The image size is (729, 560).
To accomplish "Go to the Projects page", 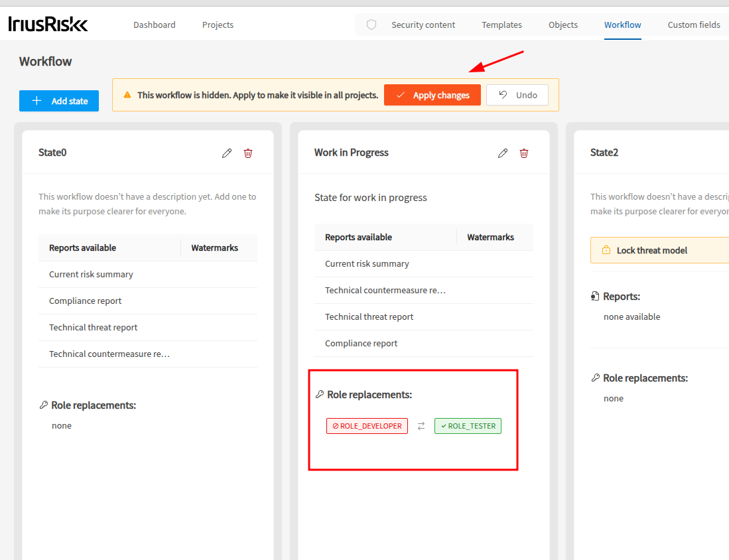I will point(218,25).
